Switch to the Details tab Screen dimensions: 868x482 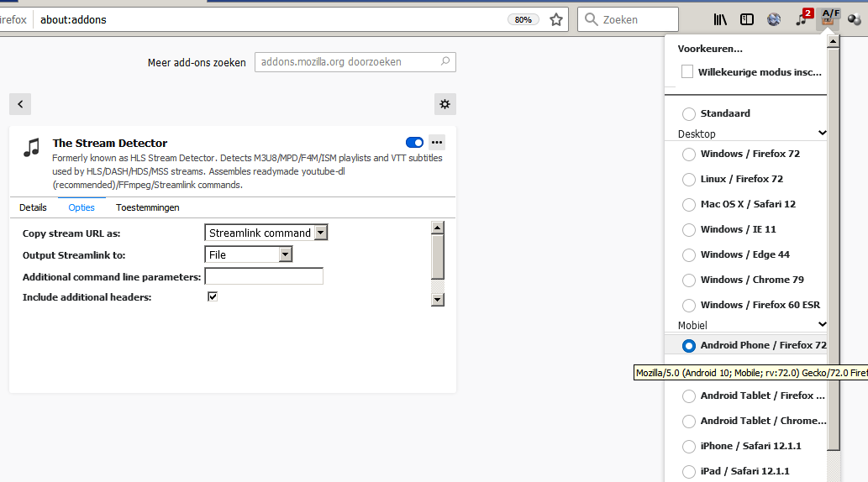point(34,207)
